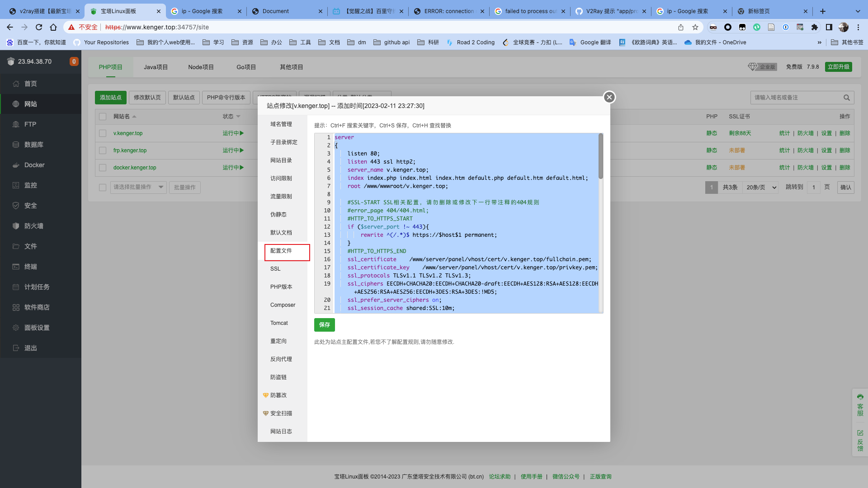This screenshot has width=868, height=488.
Task: Open the monitoring (监控) page
Action: [30, 185]
